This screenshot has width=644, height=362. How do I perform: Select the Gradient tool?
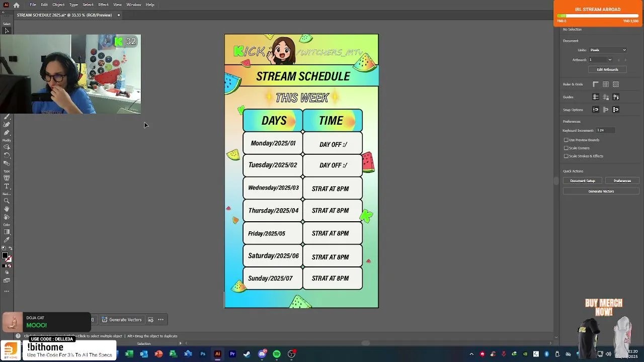(x=7, y=232)
